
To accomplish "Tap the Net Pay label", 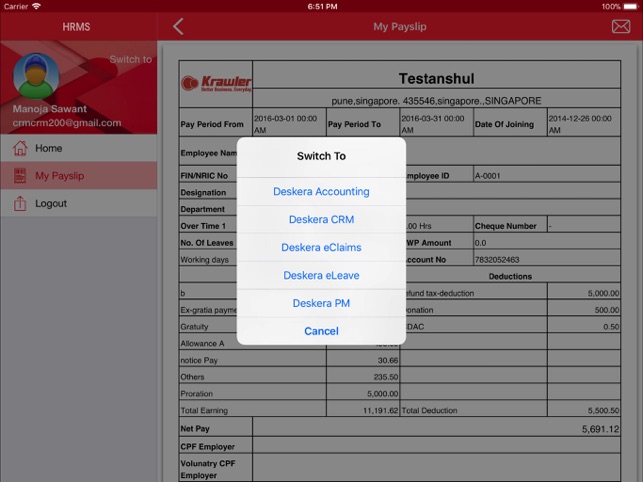I will pos(195,429).
